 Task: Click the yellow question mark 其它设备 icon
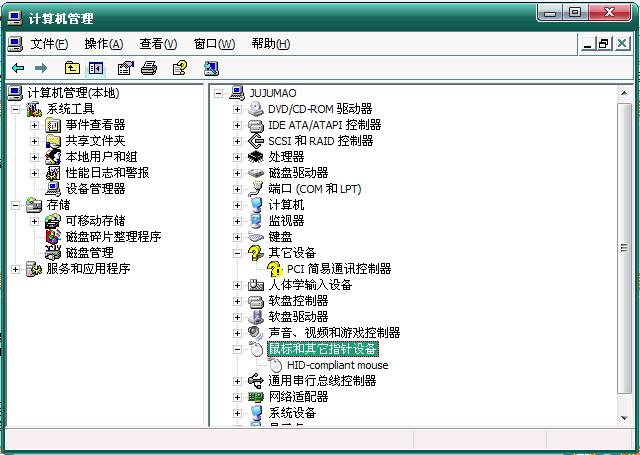click(256, 253)
